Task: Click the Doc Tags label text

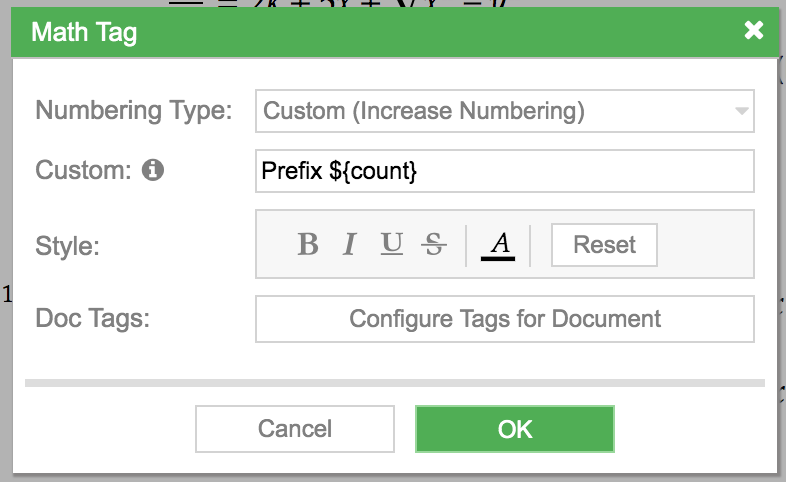Action: point(92,318)
